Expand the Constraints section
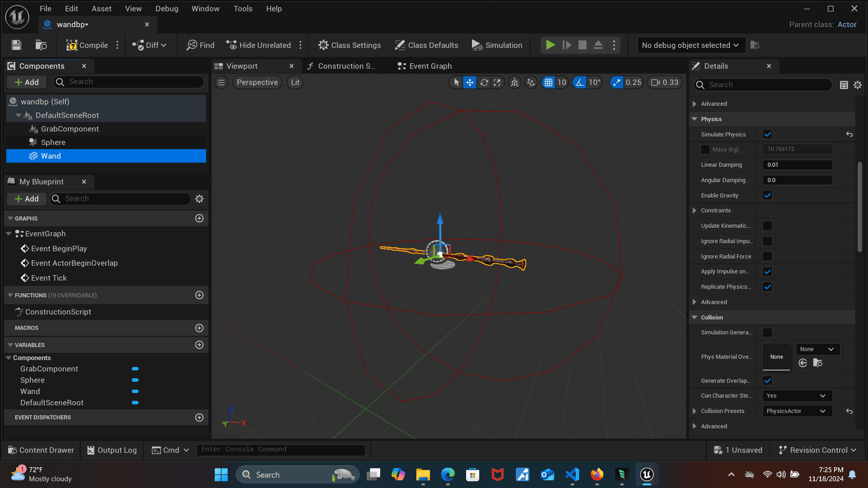 point(695,211)
